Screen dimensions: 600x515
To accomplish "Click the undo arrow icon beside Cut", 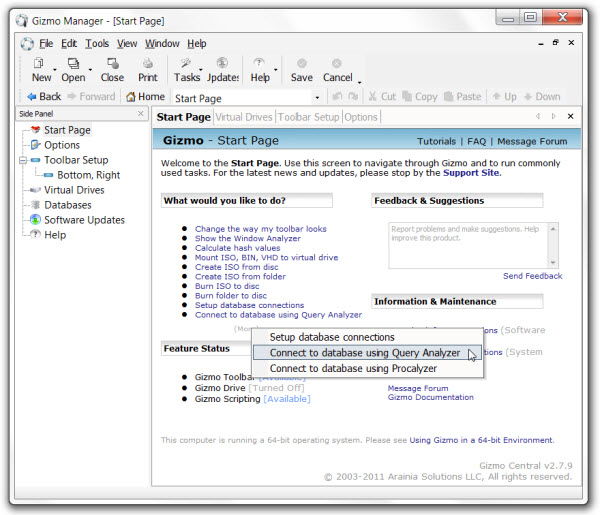I will [x=337, y=97].
